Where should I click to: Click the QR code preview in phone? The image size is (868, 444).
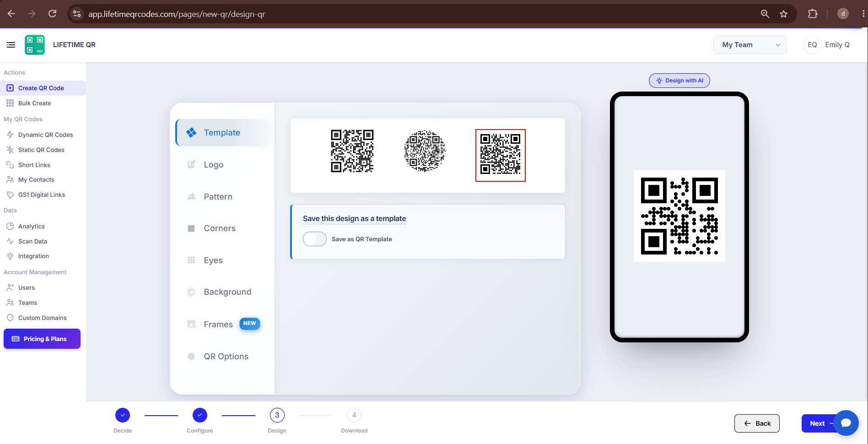679,216
